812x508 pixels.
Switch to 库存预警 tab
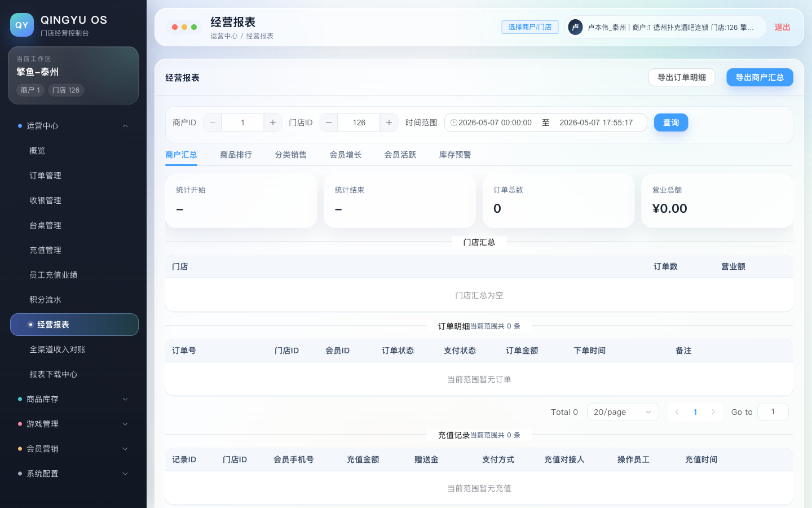pos(454,155)
